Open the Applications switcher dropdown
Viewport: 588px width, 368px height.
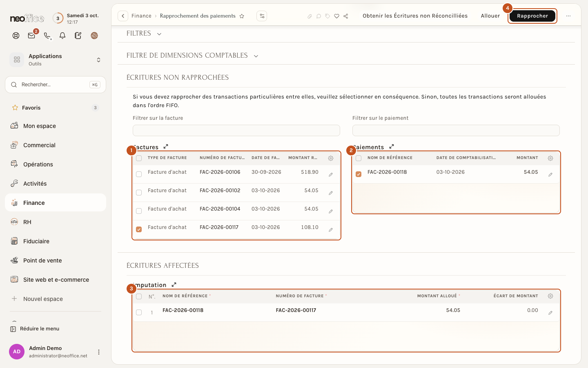[x=56, y=60]
